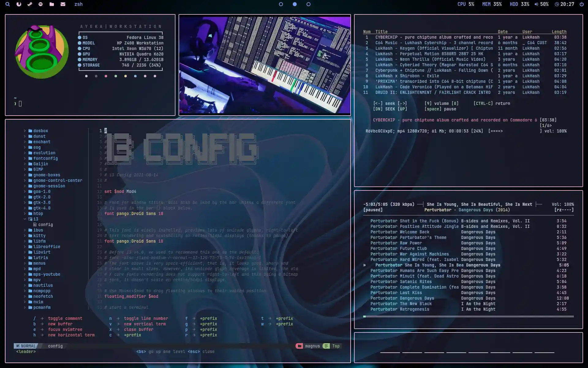Expand the GIMP folder in the tree

click(x=39, y=169)
